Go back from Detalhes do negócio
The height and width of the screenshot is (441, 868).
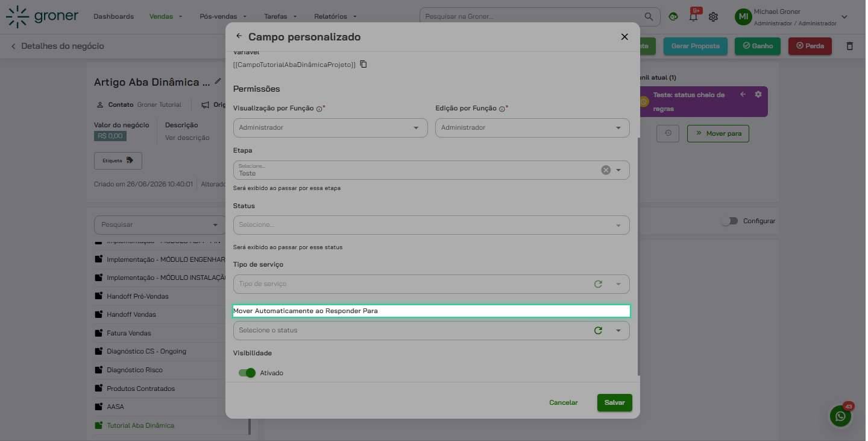pyautogui.click(x=13, y=46)
